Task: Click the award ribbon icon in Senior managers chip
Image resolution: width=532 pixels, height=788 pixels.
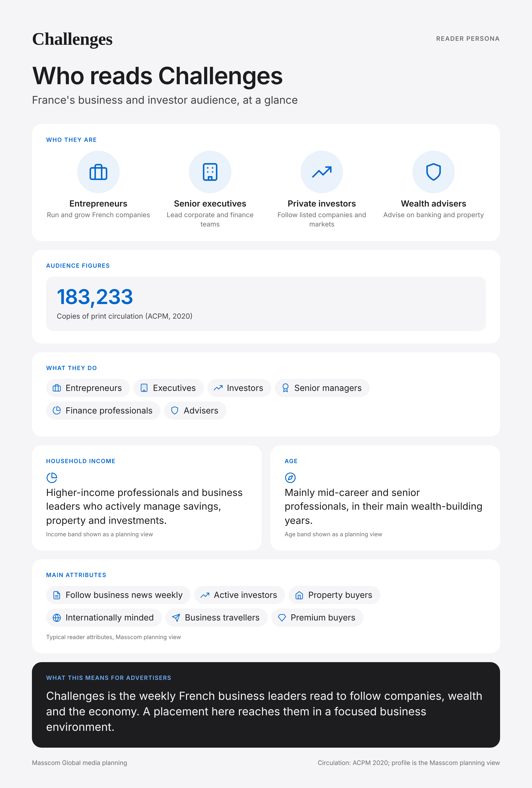Action: tap(286, 388)
